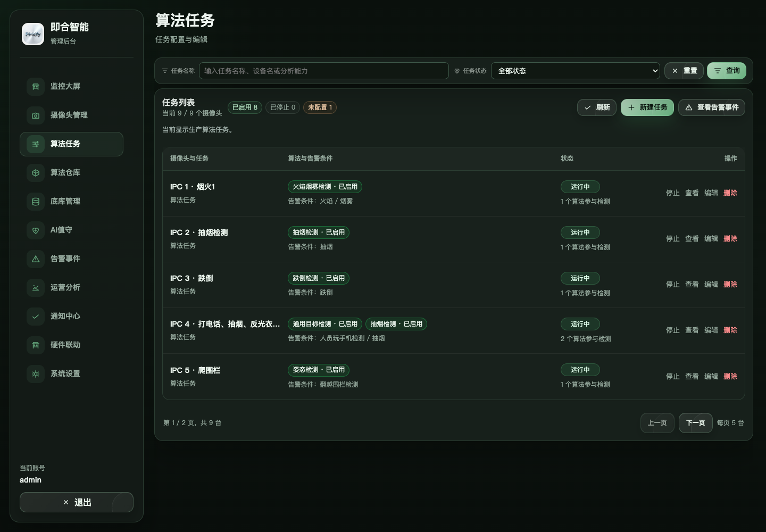Click the 硬件联动 sidebar icon
The image size is (766, 532).
pos(36,345)
